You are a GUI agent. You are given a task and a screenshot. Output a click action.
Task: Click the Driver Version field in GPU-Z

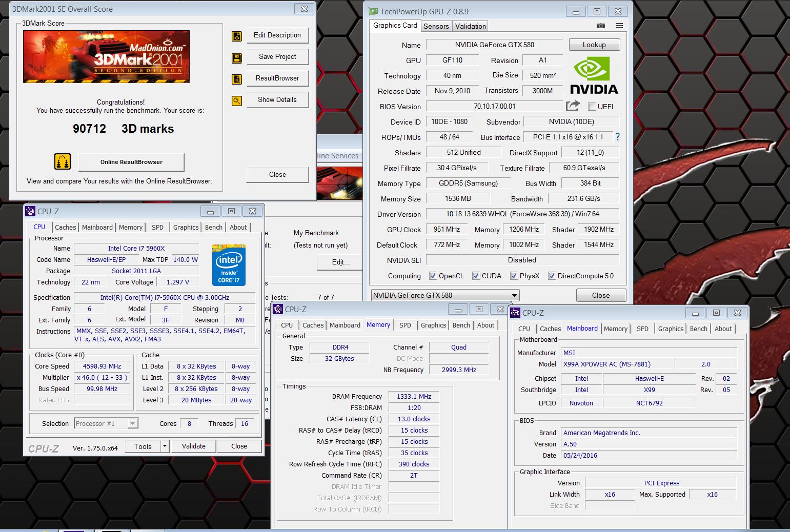(x=522, y=214)
